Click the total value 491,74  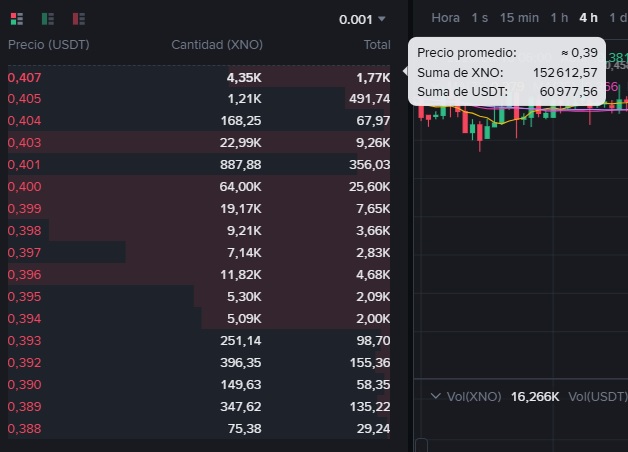point(370,98)
